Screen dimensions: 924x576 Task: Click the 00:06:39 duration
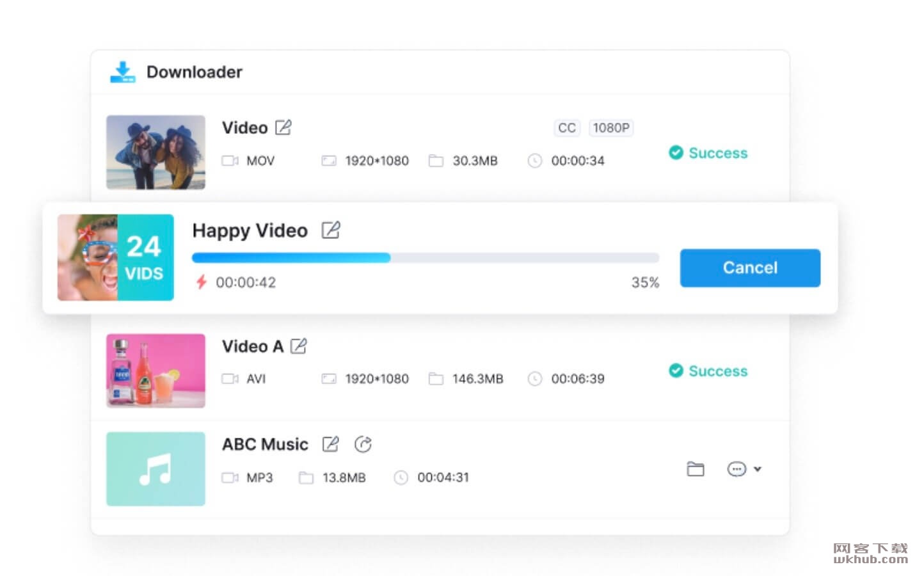click(578, 379)
